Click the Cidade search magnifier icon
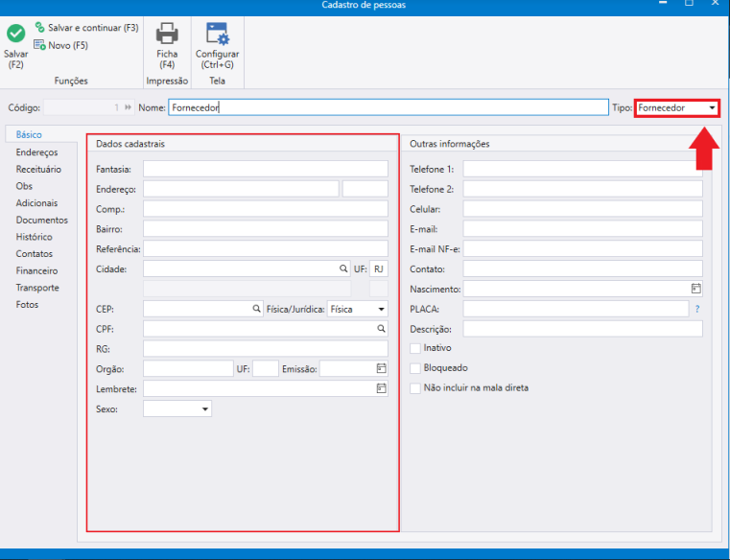This screenshot has width=730, height=560. pos(343,268)
